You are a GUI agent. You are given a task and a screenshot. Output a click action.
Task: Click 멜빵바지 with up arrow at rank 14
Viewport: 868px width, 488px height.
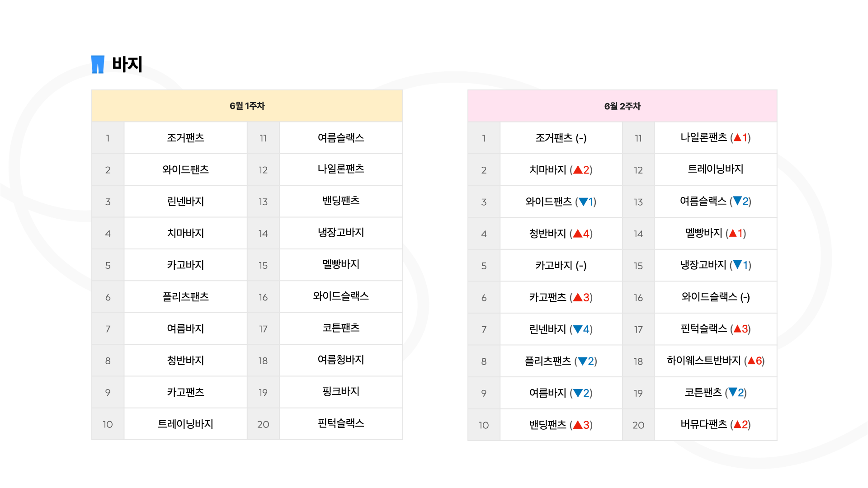coord(716,233)
